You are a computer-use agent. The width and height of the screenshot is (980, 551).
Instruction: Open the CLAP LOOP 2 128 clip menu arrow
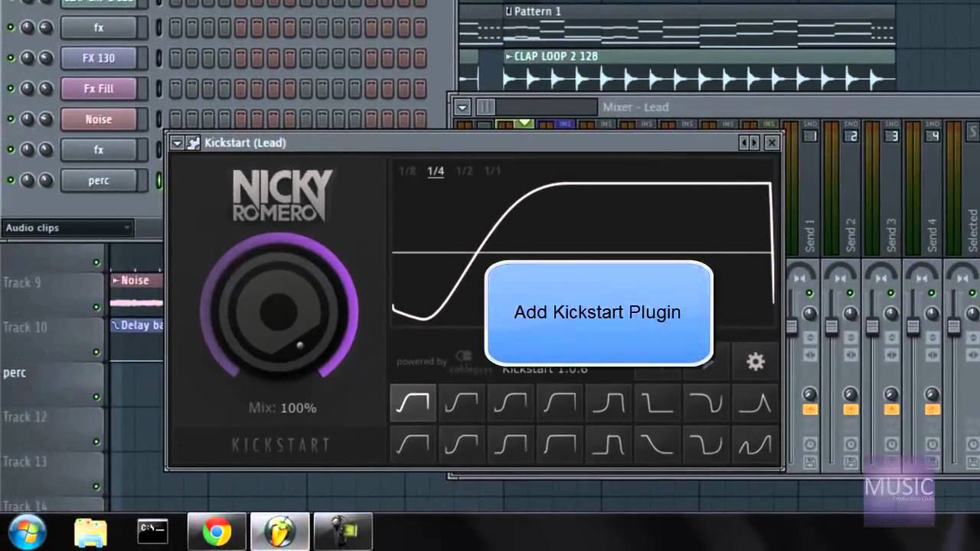pyautogui.click(x=508, y=57)
